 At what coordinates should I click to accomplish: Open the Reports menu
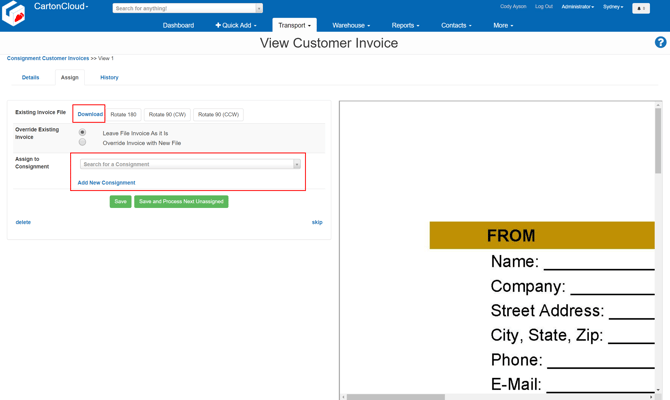point(406,25)
